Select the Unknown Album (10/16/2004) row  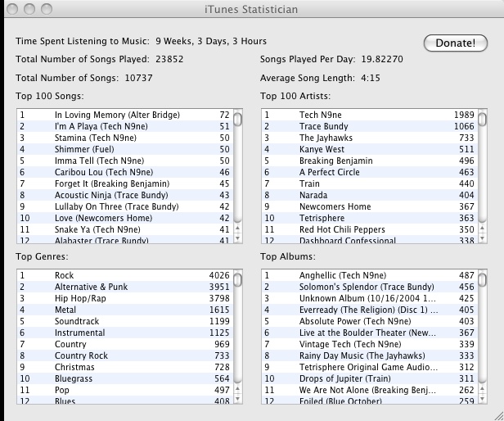tap(370, 298)
